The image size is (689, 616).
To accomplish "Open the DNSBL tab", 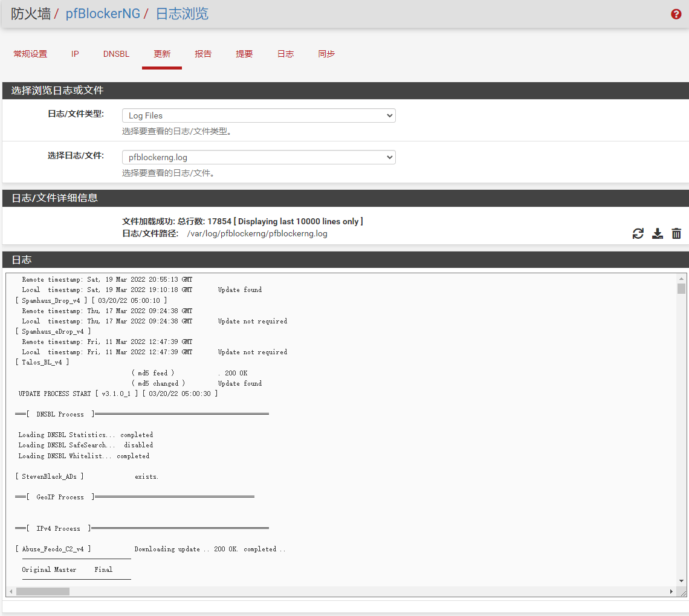I will 116,54.
